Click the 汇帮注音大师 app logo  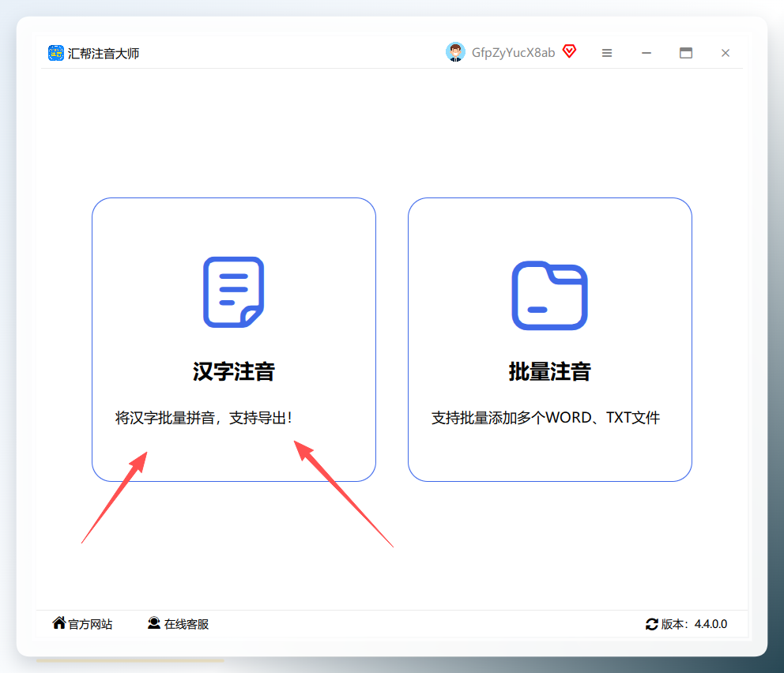(x=55, y=53)
